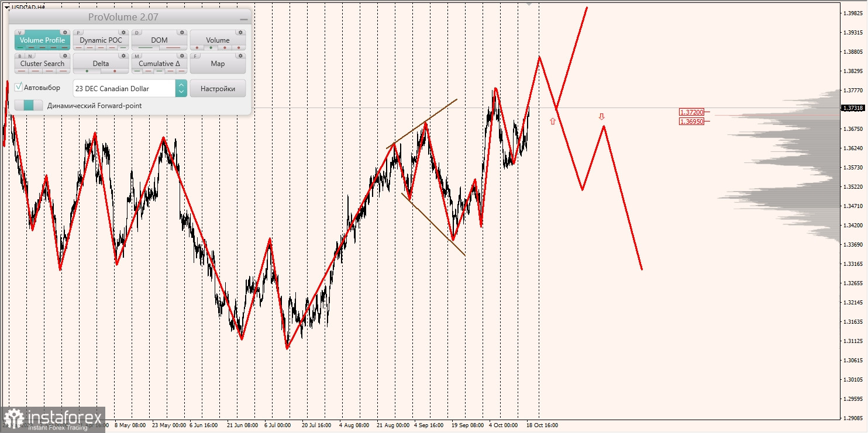The width and height of the screenshot is (868, 433).
Task: Click the 1.29085 price axis label
Action: (855, 418)
